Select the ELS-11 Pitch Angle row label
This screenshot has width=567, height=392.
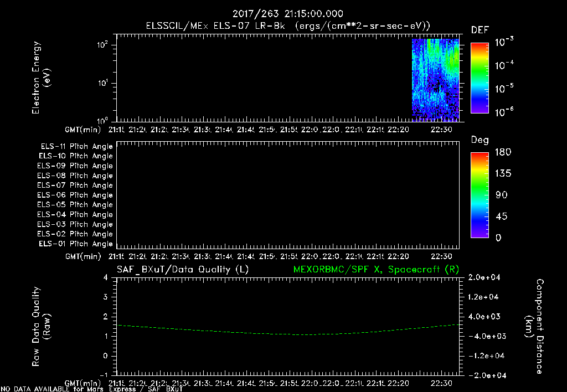pos(76,147)
